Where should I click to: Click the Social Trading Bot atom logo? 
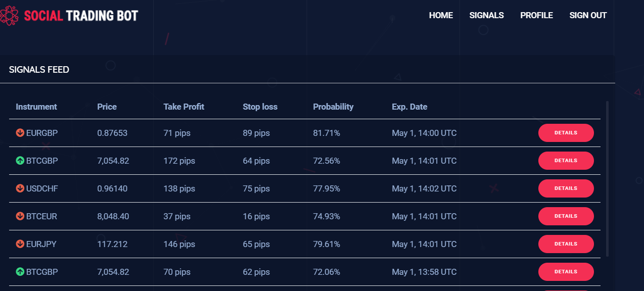point(10,16)
